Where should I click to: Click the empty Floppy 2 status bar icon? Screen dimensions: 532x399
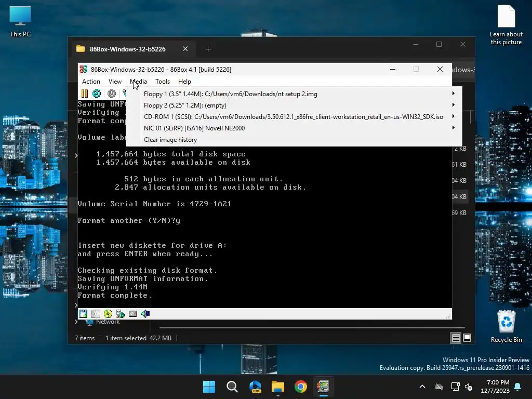[x=96, y=314]
